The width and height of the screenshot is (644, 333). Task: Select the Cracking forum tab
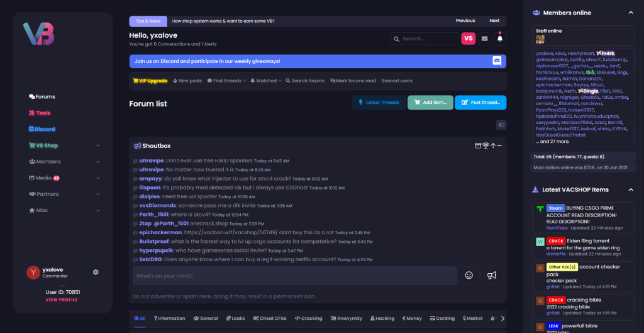point(308,318)
